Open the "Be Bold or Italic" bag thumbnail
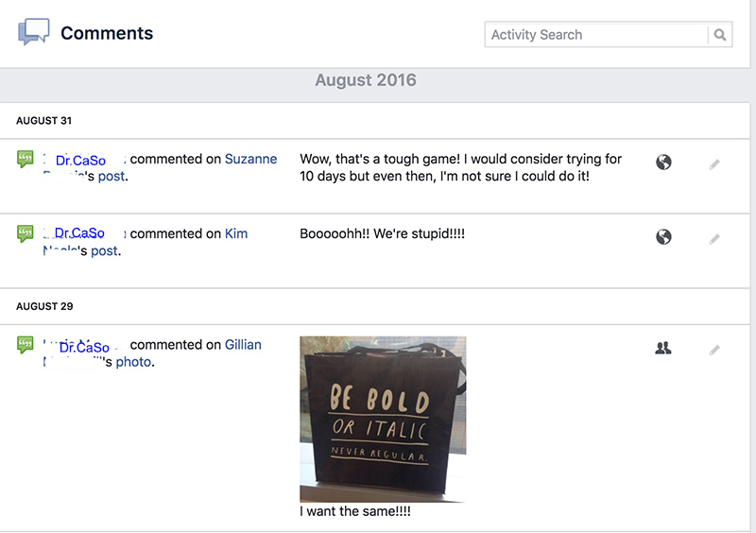This screenshot has width=756, height=533. 383,419
